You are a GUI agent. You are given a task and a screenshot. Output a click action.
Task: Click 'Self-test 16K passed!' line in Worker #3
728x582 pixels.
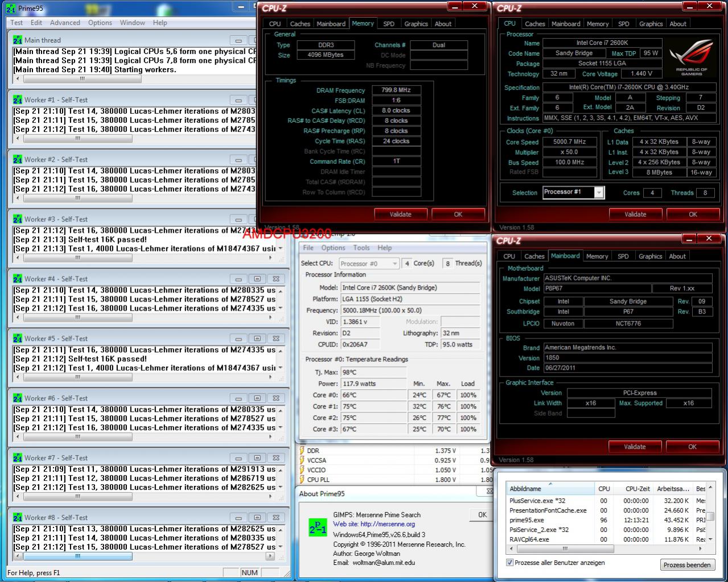point(108,240)
